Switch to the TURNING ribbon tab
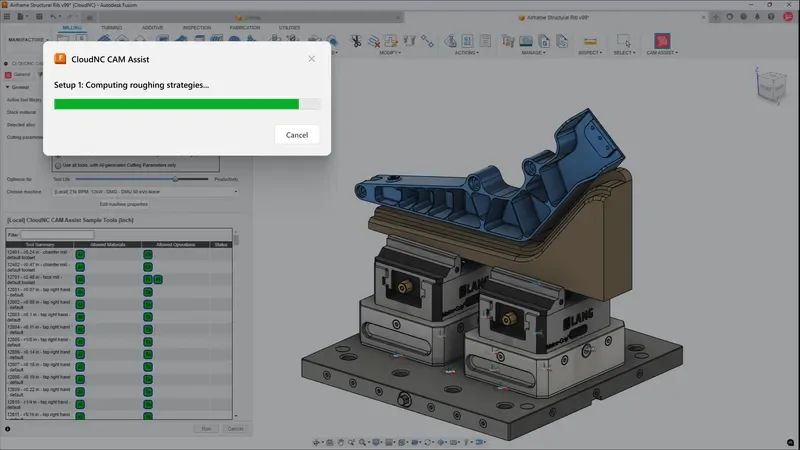The image size is (800, 450). pos(111,28)
